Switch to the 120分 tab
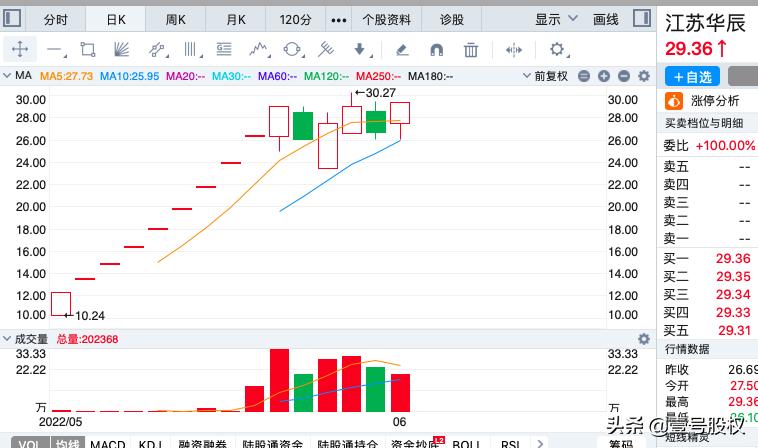This screenshot has width=758, height=448. [295, 20]
